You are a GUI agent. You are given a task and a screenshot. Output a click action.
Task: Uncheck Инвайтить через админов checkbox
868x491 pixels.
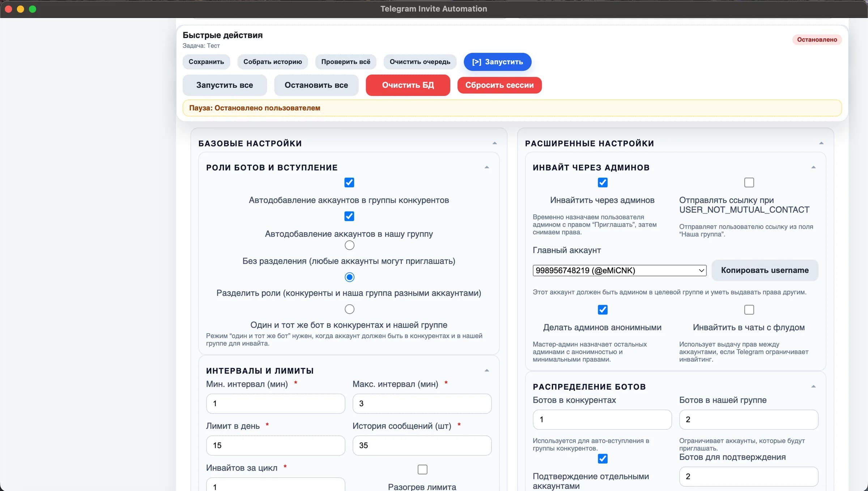pyautogui.click(x=603, y=182)
